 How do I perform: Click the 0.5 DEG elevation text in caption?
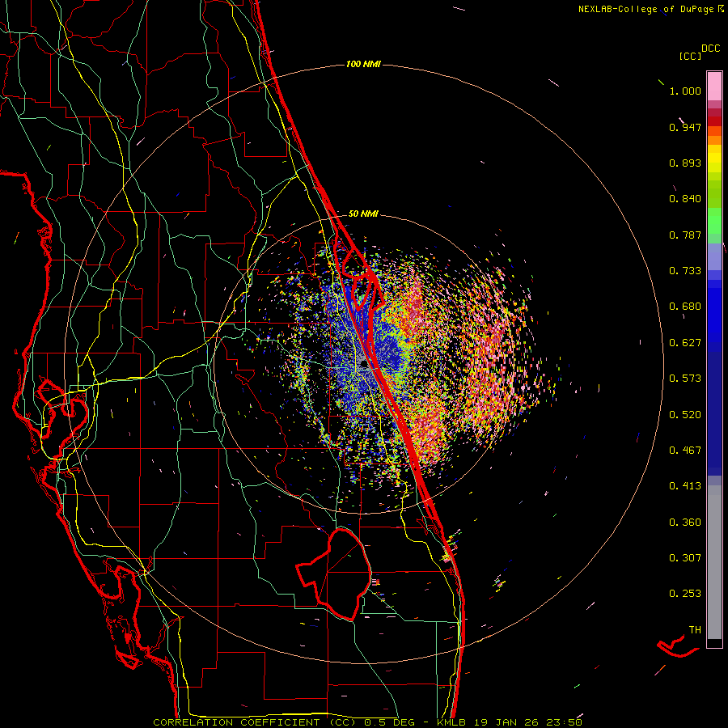point(390,722)
